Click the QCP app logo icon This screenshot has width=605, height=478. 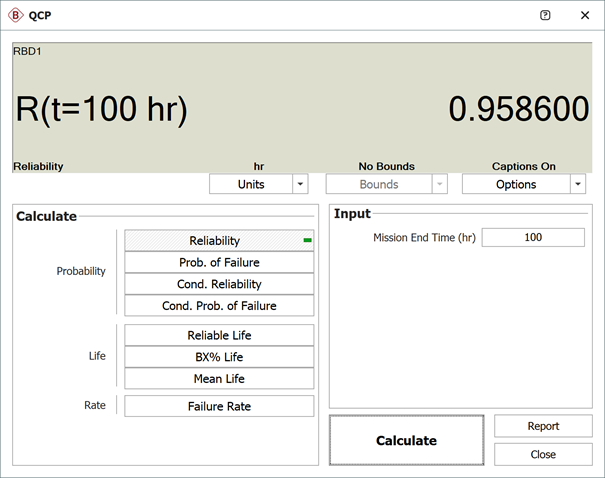point(15,15)
